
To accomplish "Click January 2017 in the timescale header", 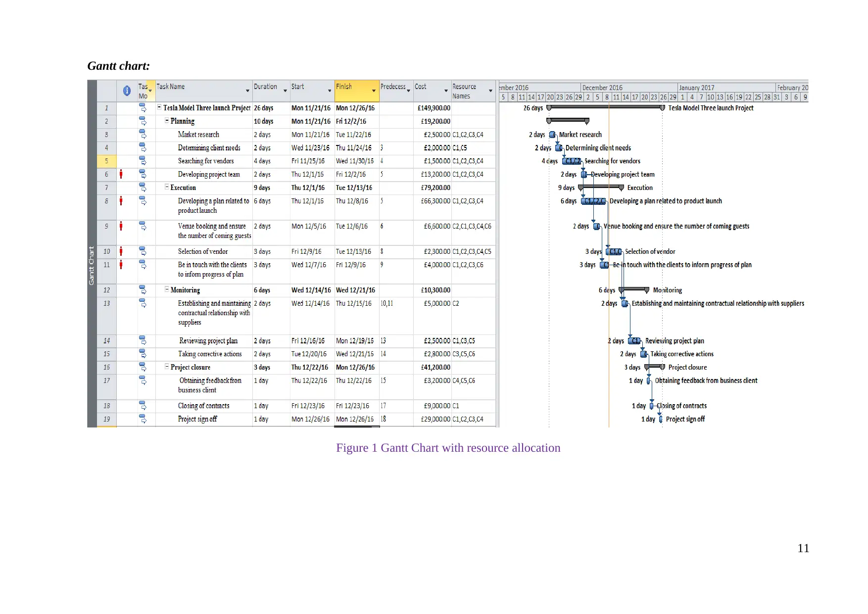I will [x=726, y=88].
